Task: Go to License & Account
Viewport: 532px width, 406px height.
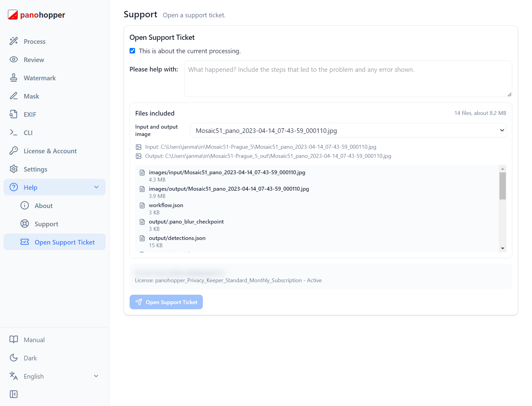Action: [54, 151]
